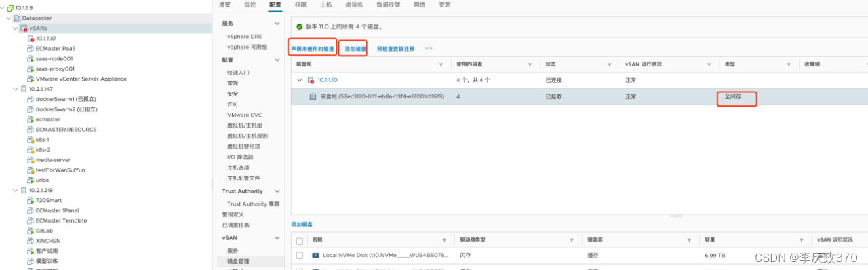Switch to the 监控 tab
The width and height of the screenshot is (868, 270).
tap(250, 5)
